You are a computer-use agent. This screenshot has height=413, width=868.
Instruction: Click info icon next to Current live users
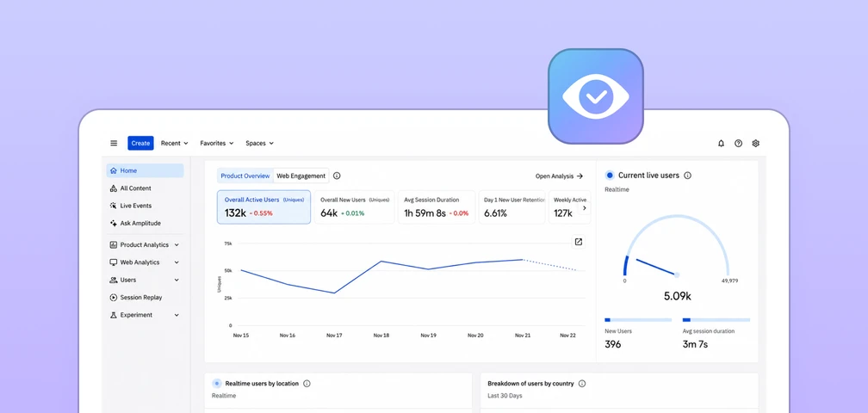click(x=687, y=176)
